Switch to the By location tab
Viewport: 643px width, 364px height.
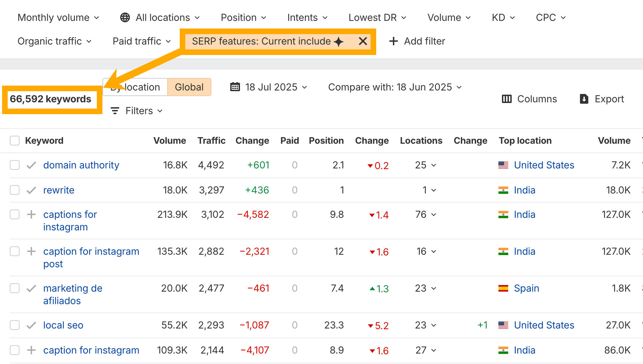pyautogui.click(x=134, y=87)
